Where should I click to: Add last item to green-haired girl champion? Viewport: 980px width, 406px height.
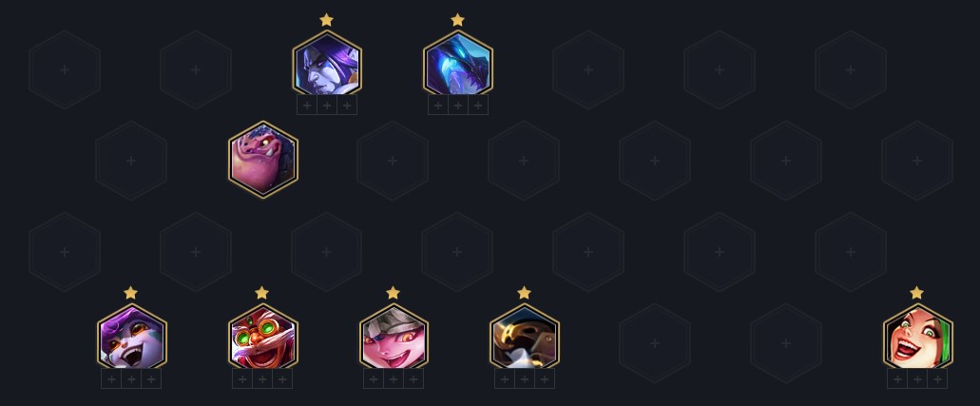[937, 379]
